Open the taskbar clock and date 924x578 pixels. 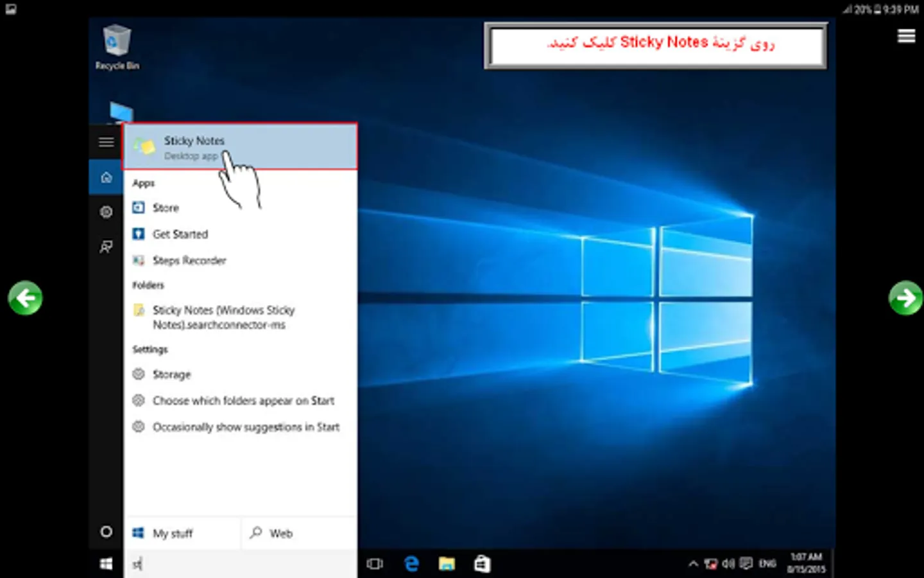pos(806,563)
